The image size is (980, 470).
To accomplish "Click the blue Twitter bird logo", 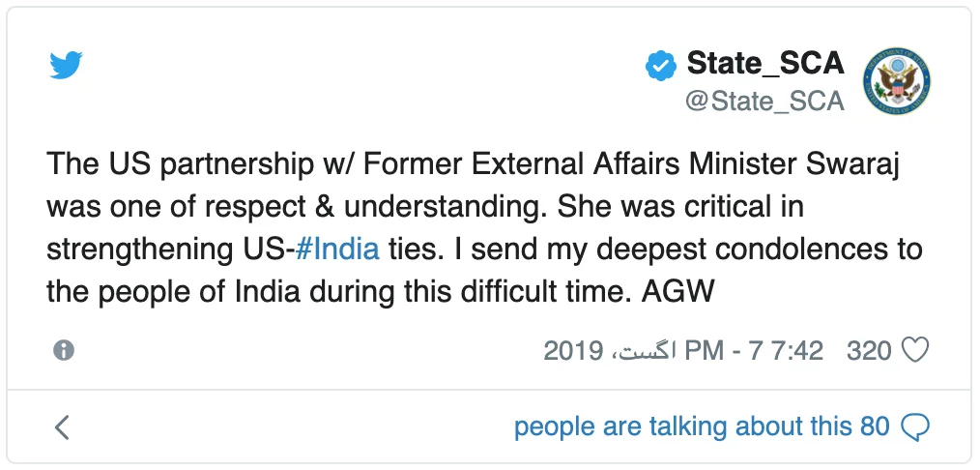I will click(x=66, y=65).
